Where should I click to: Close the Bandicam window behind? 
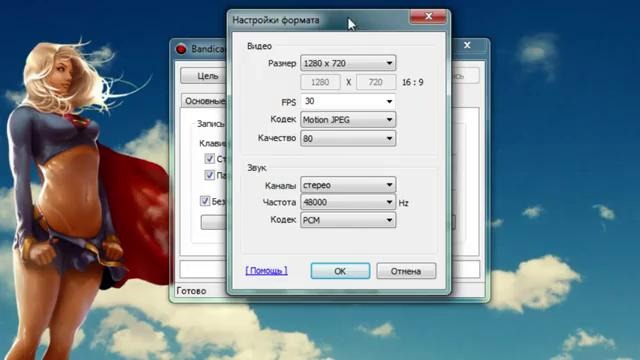[467, 45]
